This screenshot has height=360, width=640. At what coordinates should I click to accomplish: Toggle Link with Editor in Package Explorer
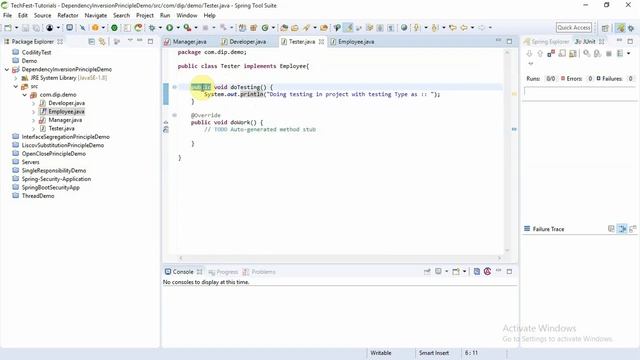(102, 42)
